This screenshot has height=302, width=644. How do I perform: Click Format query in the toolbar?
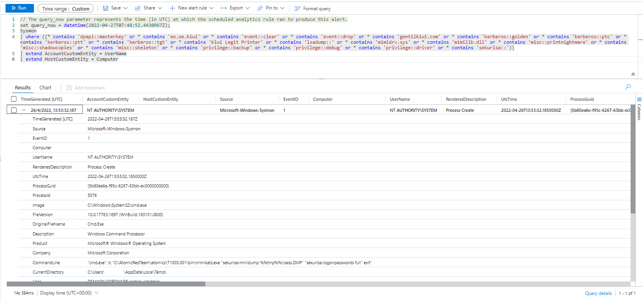[312, 9]
